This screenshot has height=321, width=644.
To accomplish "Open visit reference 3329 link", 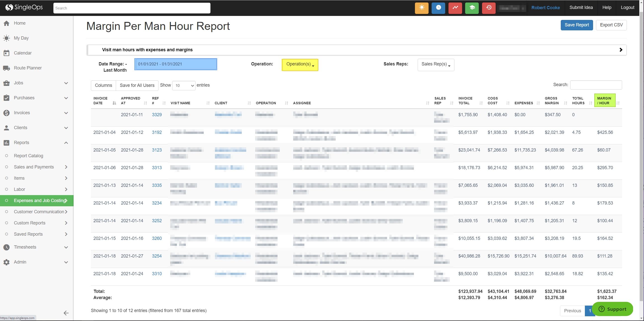I will coord(157,115).
